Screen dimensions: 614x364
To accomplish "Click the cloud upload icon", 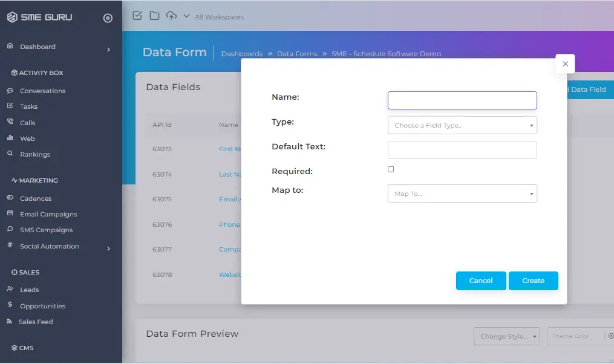I will coord(171,16).
